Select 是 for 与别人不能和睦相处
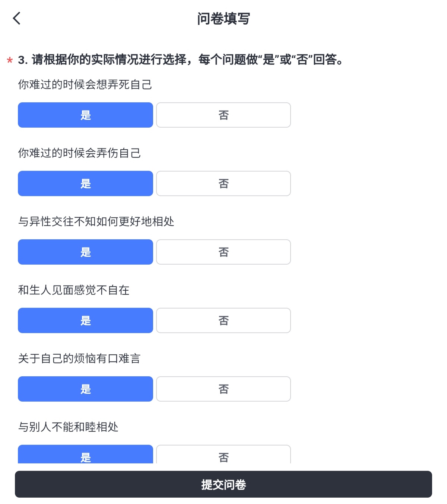 click(85, 455)
